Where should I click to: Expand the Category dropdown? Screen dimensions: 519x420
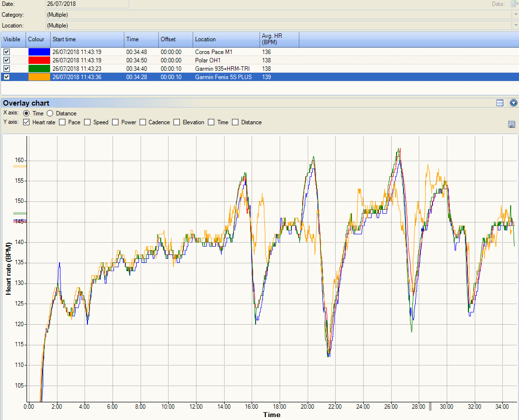pos(515,15)
